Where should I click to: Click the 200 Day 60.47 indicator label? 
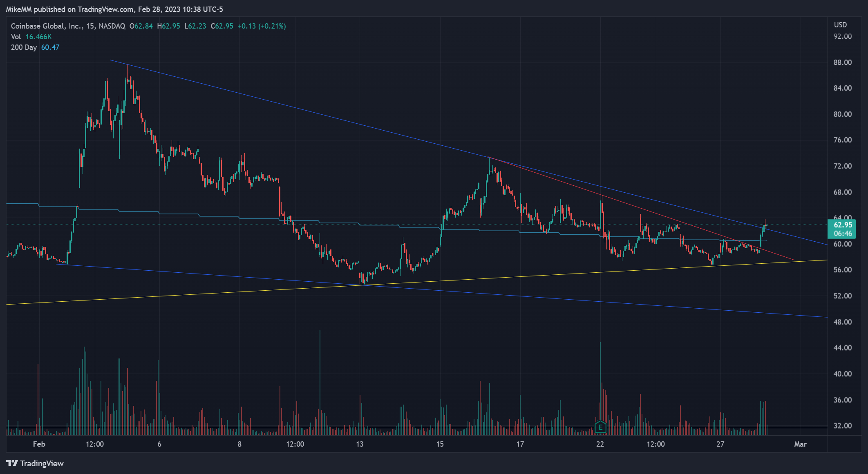[35, 47]
